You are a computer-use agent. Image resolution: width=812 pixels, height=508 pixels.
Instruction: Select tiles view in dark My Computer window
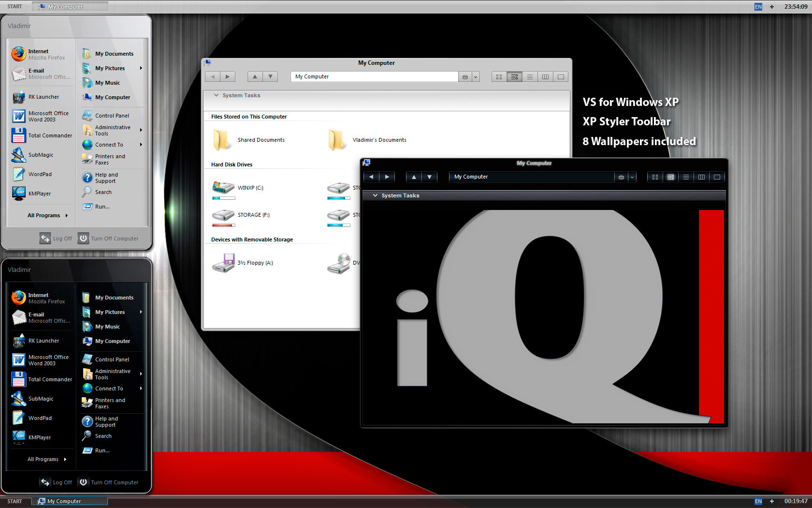pos(671,177)
